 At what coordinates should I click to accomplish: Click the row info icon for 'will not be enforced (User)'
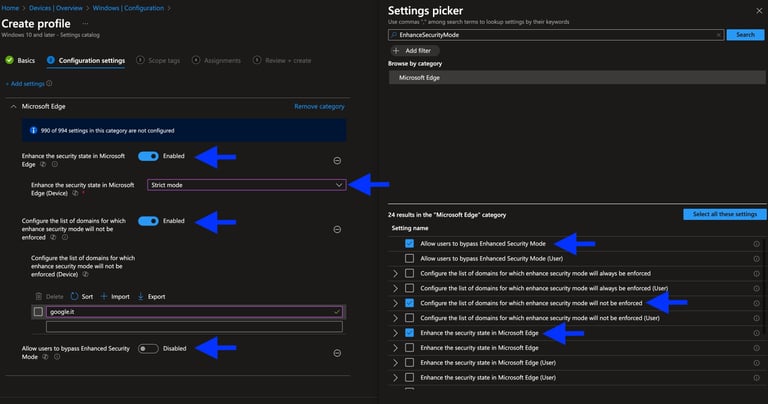756,318
